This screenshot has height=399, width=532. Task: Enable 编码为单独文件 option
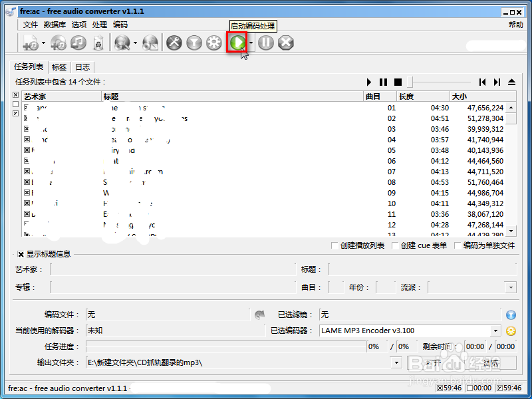[x=458, y=245]
